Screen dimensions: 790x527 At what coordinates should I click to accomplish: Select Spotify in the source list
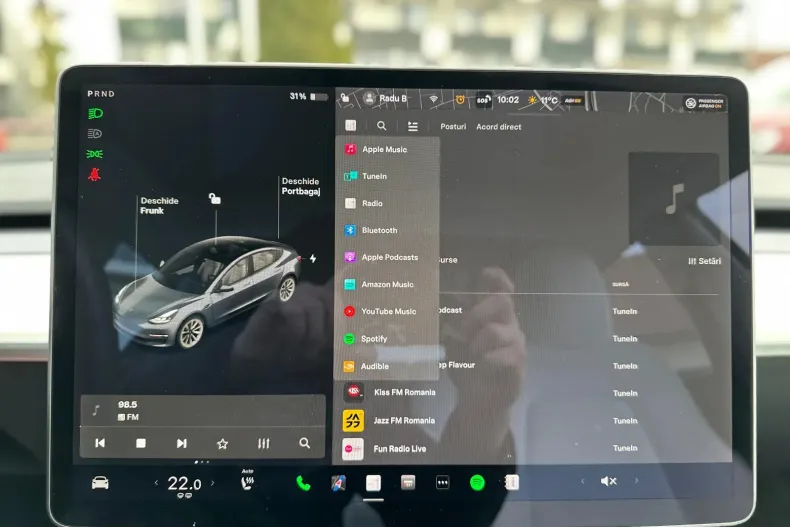(x=386, y=339)
